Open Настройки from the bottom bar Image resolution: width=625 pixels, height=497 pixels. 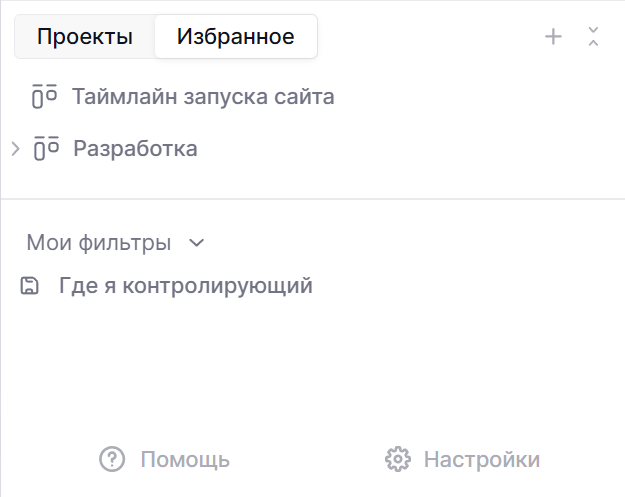[x=481, y=460]
